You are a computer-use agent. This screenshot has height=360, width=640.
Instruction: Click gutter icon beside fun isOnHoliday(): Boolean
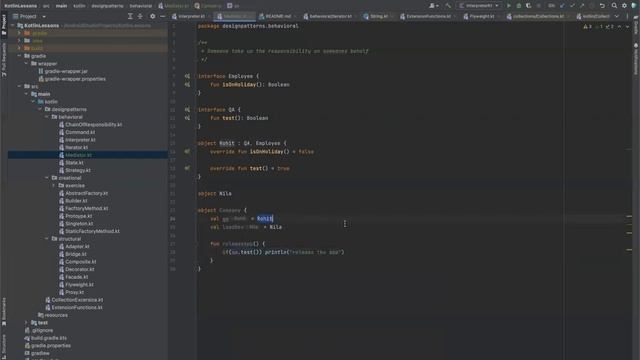coord(187,84)
